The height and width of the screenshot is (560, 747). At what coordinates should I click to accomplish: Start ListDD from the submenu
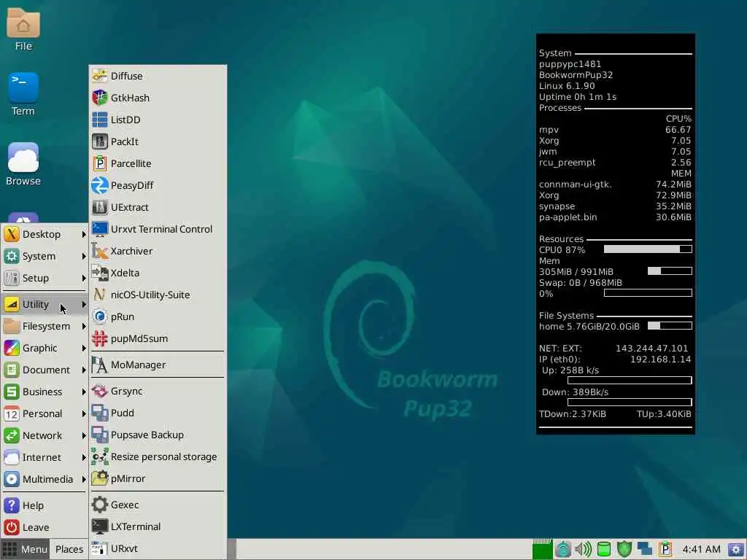coord(158,120)
